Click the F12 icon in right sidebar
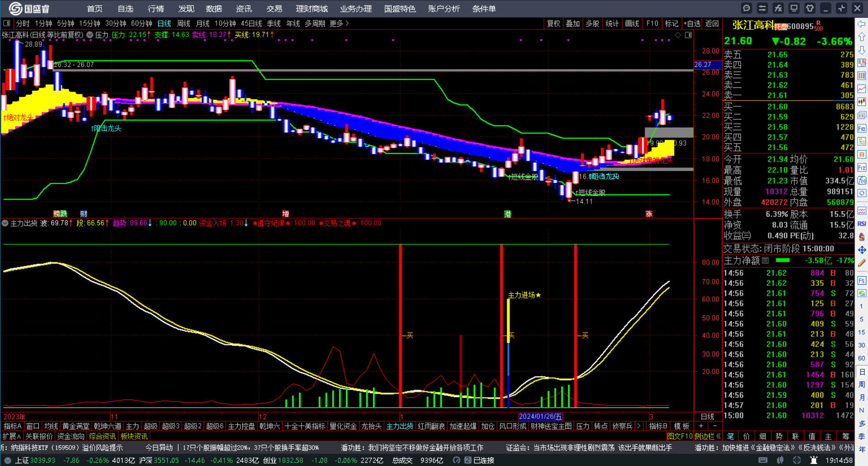 [x=862, y=168]
